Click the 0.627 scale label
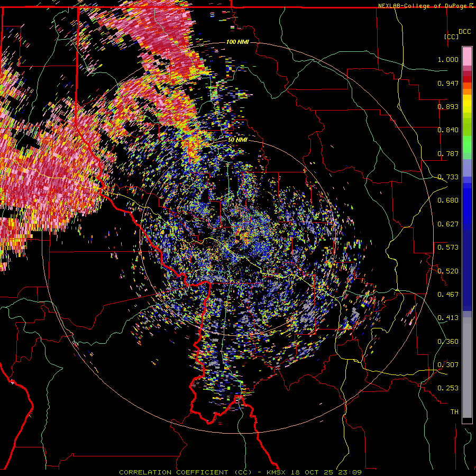The height and width of the screenshot is (476, 476). [448, 224]
